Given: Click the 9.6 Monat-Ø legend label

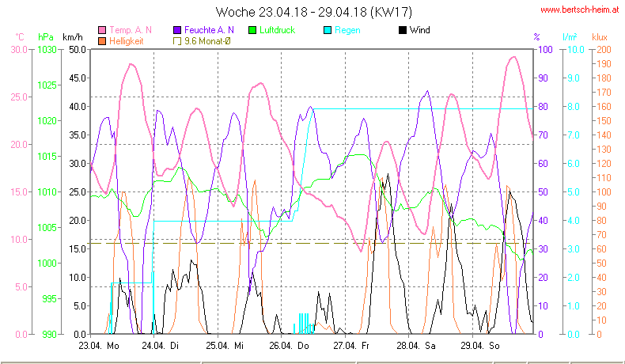Looking at the screenshot, I should tap(207, 41).
